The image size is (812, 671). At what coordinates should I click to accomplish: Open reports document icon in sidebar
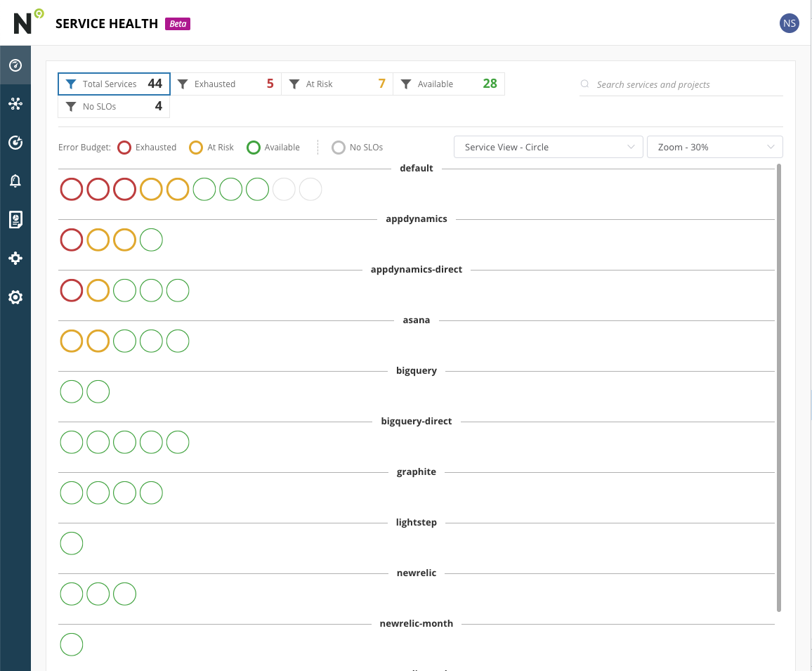coord(15,220)
